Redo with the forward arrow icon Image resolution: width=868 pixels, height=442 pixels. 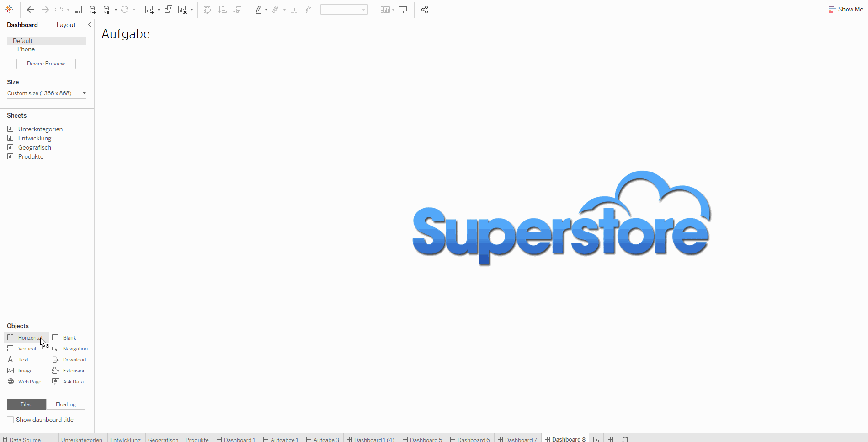(45, 10)
